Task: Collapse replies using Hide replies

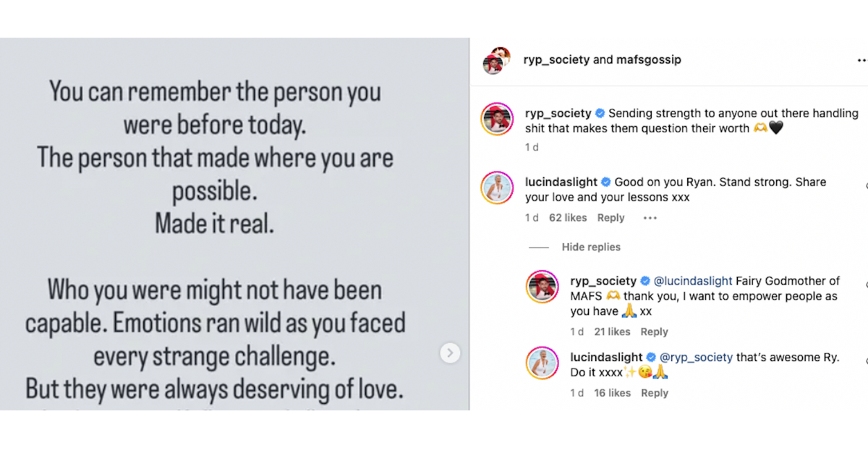Action: coord(591,247)
